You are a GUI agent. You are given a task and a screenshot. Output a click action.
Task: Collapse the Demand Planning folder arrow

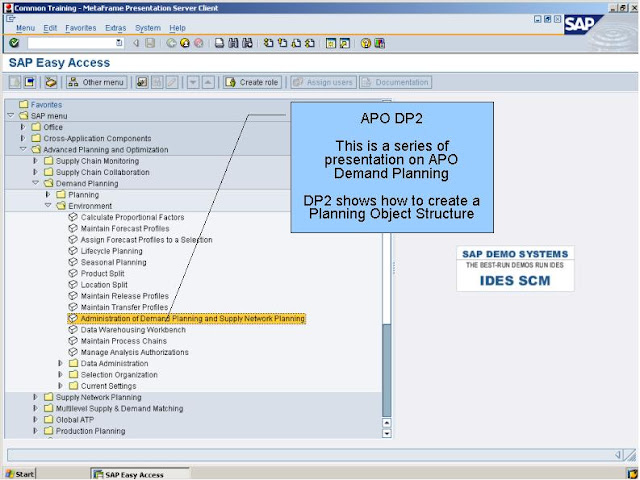[36, 183]
